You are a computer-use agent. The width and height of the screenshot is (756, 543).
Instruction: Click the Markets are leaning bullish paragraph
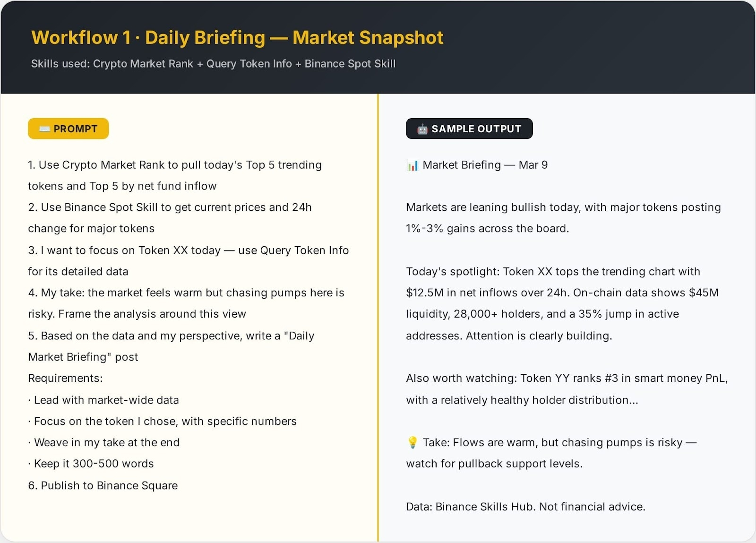563,218
